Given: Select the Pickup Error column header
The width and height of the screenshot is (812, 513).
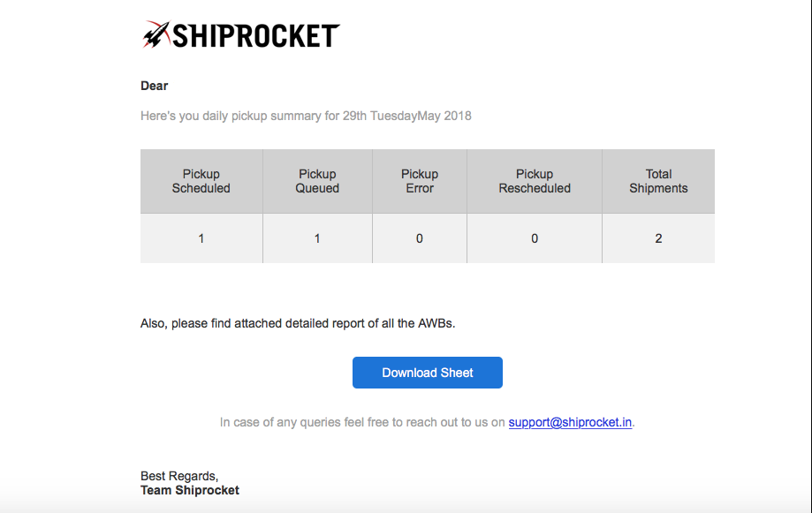Looking at the screenshot, I should [420, 181].
